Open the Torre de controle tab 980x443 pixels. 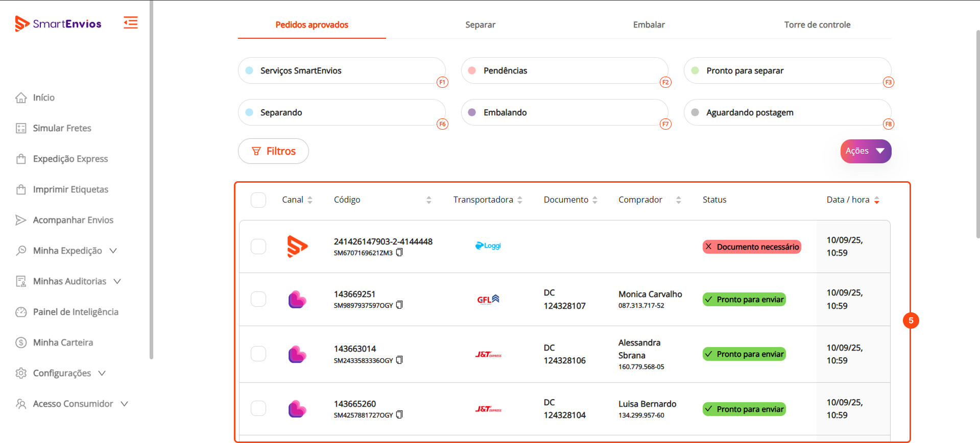pyautogui.click(x=817, y=24)
